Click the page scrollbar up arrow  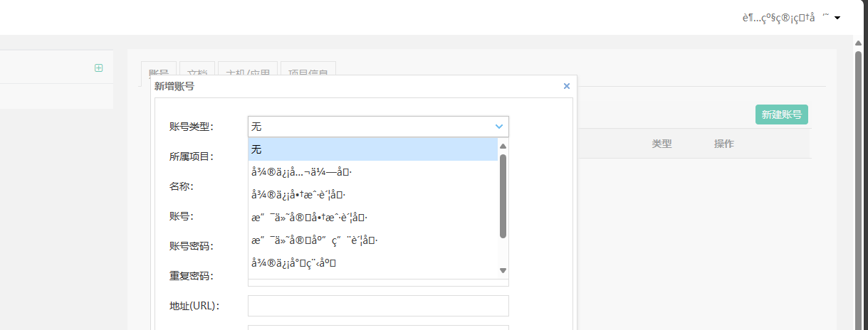pos(859,42)
